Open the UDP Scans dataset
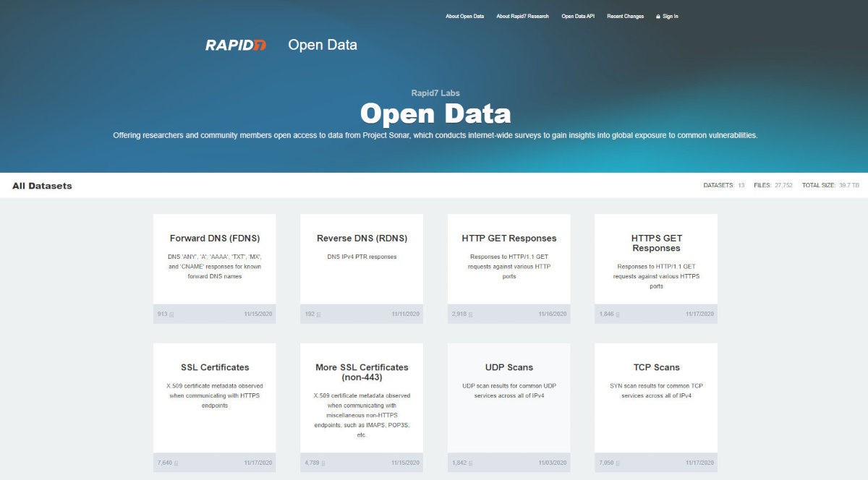 (x=509, y=367)
